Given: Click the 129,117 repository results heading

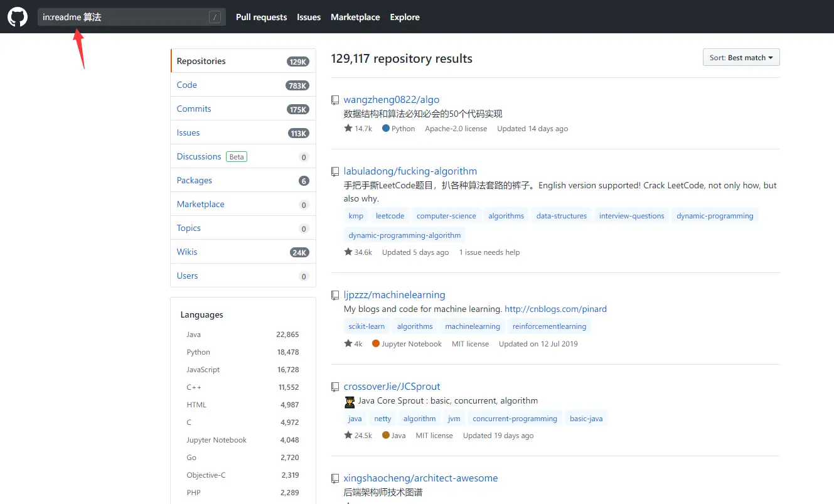Looking at the screenshot, I should point(402,58).
